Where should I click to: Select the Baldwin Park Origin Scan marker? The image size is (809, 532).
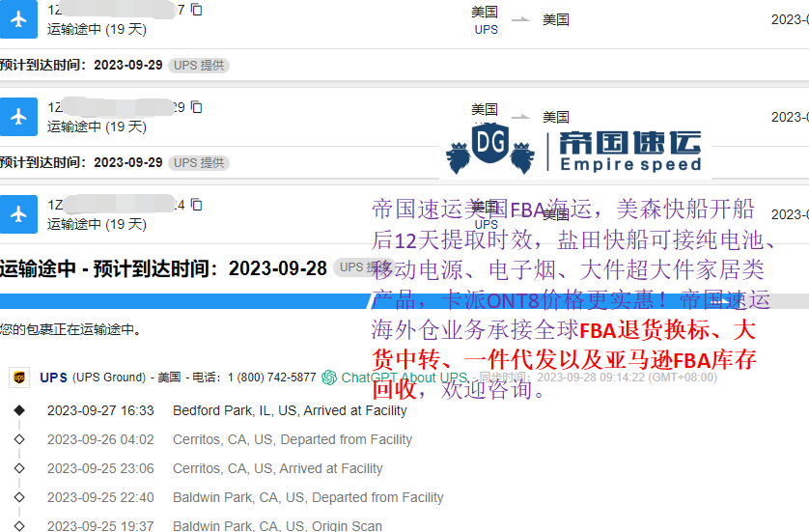tap(19, 526)
